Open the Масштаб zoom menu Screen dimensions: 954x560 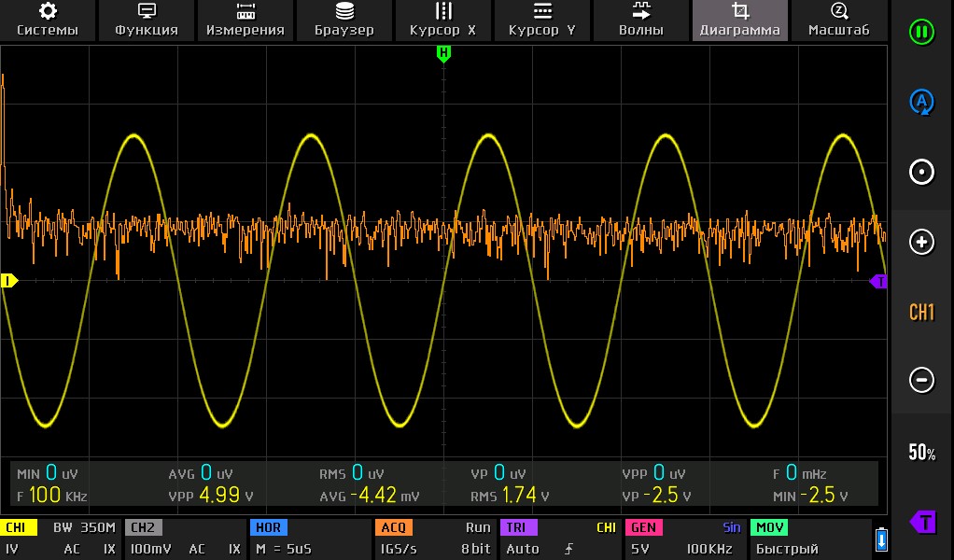click(839, 20)
